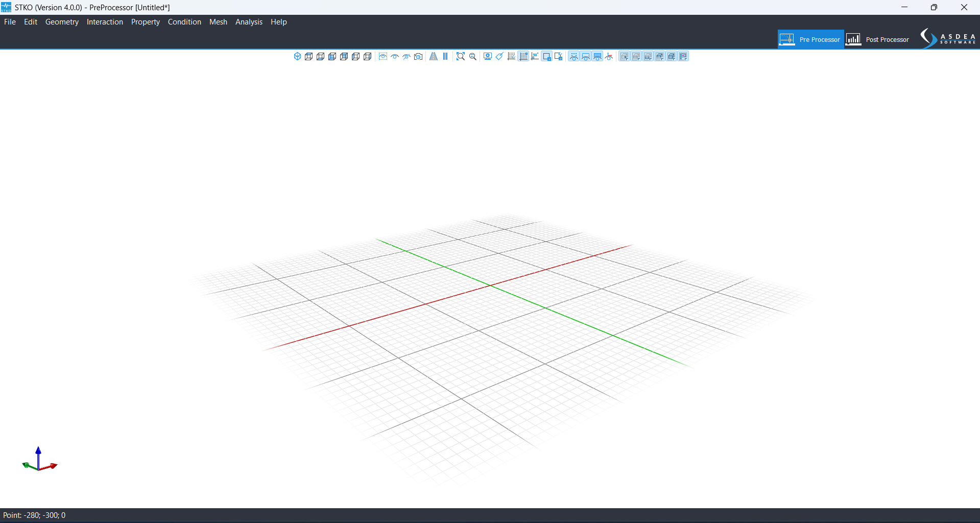Take a screenshot with the camera icon
The width and height of the screenshot is (980, 523).
tap(418, 56)
